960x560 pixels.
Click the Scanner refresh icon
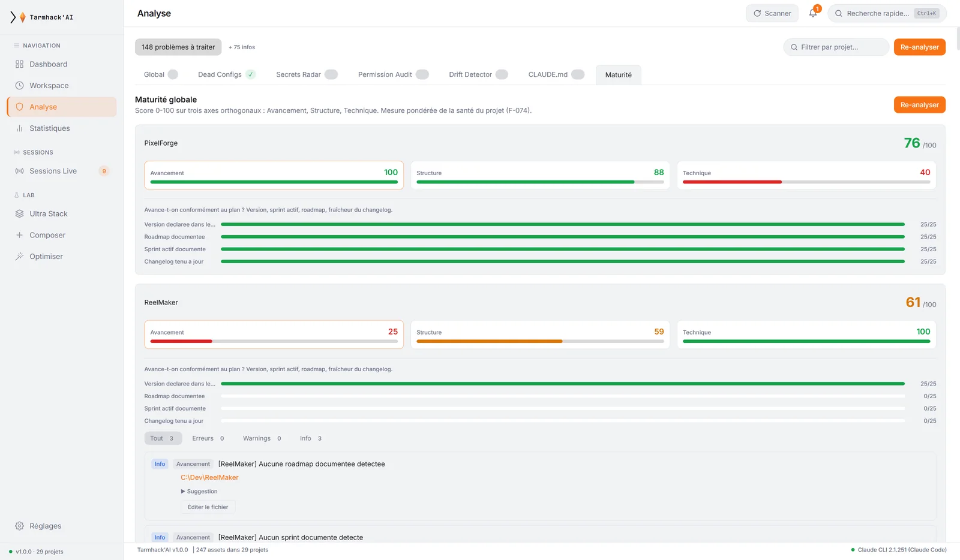tap(757, 13)
